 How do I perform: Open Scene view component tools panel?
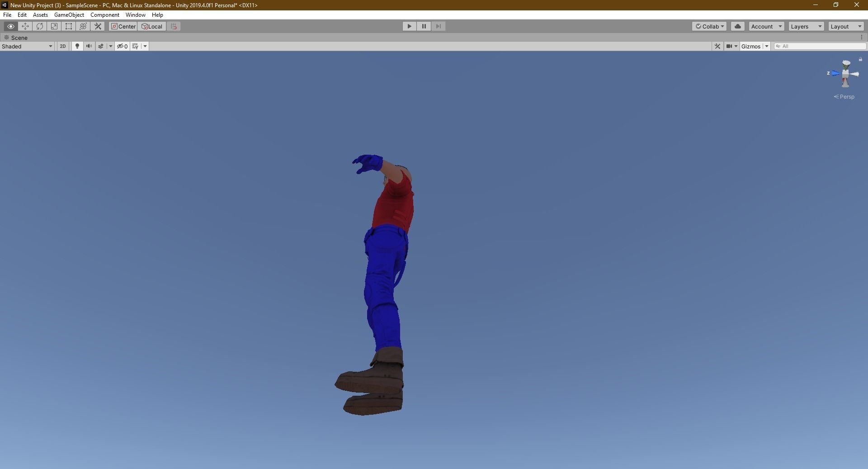(x=717, y=46)
